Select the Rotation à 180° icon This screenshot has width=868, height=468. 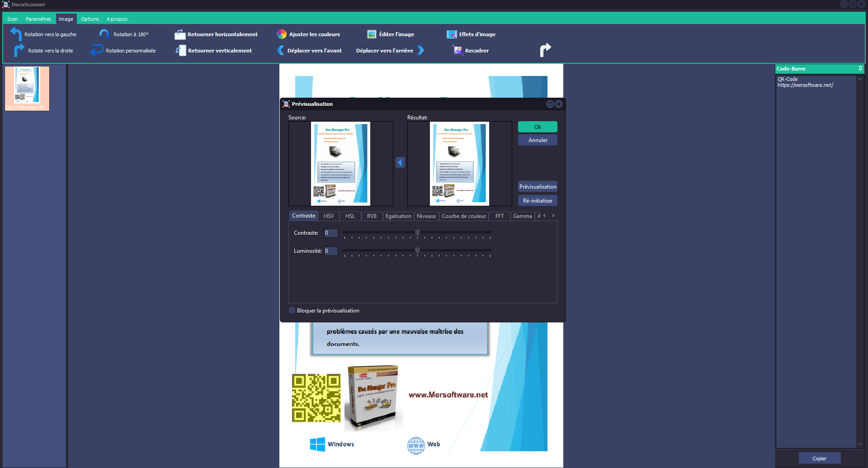click(104, 34)
